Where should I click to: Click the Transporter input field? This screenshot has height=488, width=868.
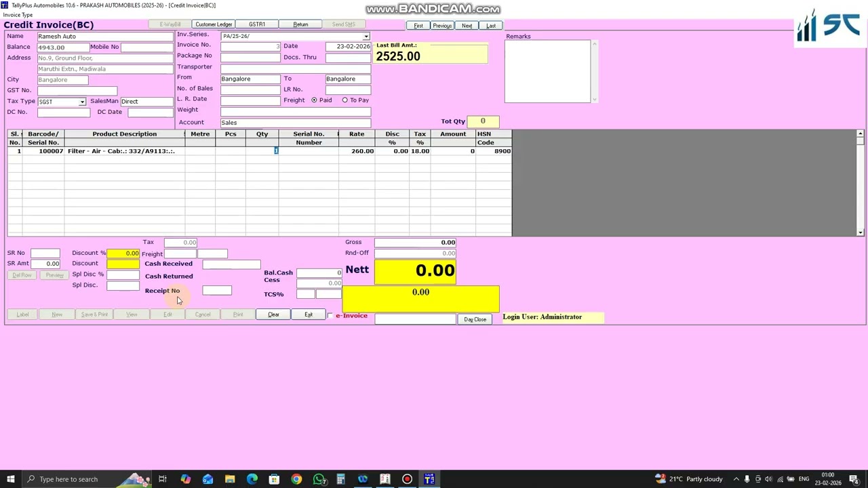(296, 68)
